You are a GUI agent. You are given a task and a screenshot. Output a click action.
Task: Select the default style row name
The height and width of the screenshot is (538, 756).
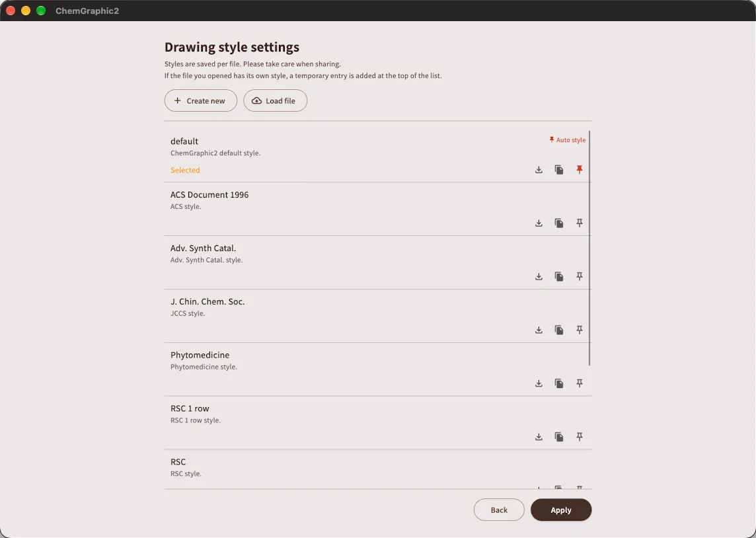(x=184, y=141)
